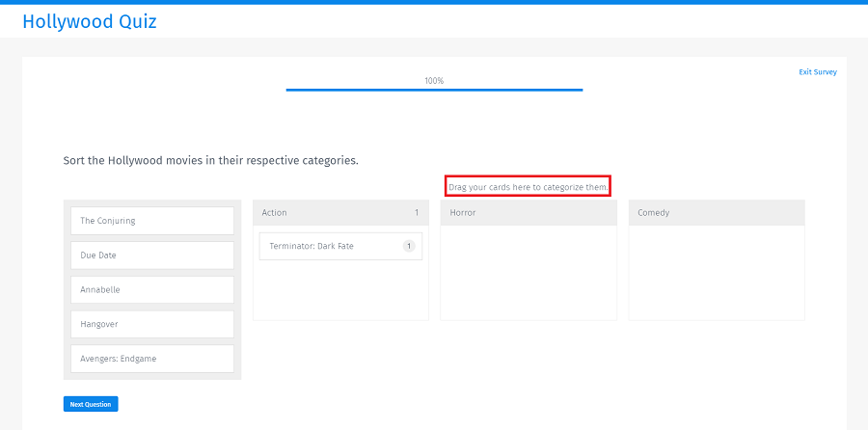Click the sort movies question text
The height and width of the screenshot is (430, 868).
click(211, 161)
